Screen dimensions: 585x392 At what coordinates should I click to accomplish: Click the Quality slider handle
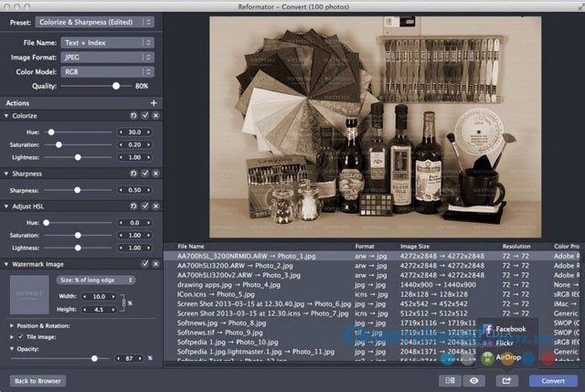point(116,85)
